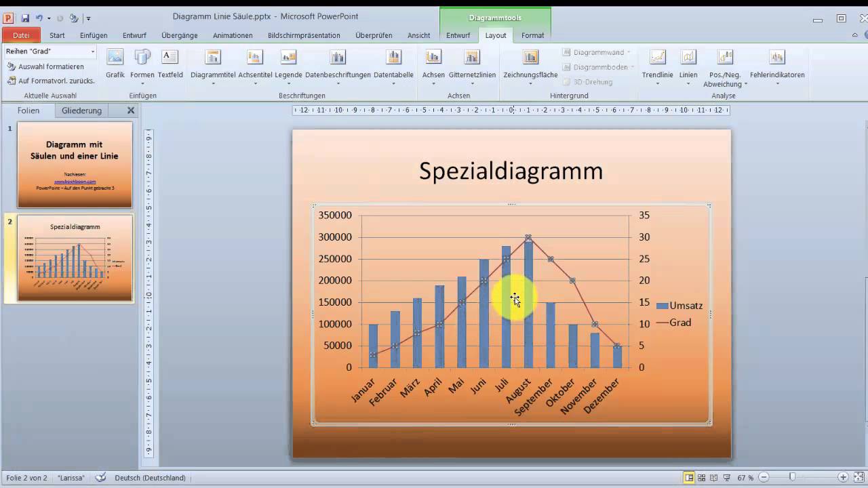868x488 pixels.
Task: Open the customize quick access toolbar dropdown
Action: click(x=88, y=18)
